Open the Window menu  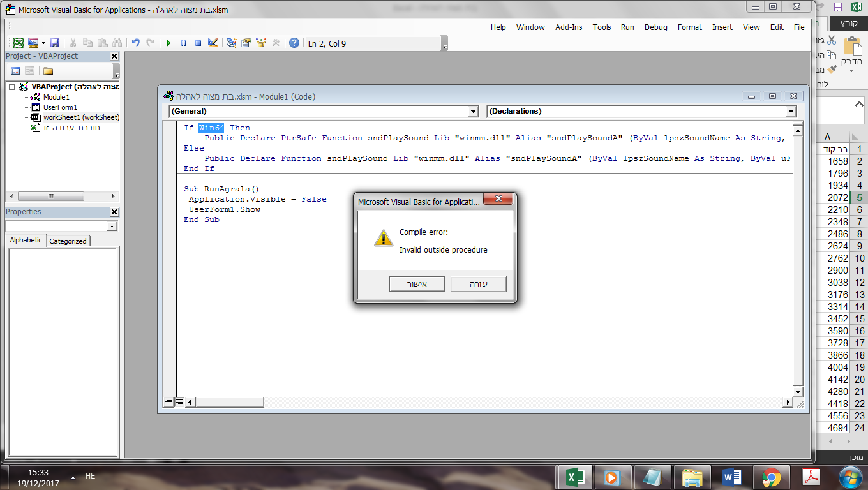530,27
